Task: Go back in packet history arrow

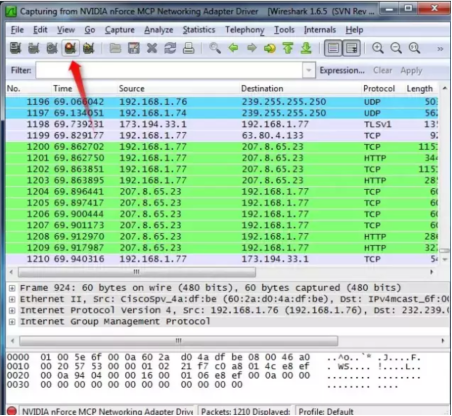Action: tap(233, 48)
